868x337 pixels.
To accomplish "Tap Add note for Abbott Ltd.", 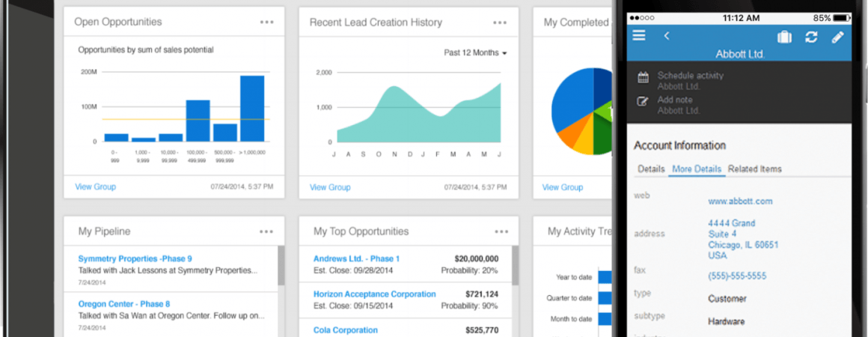I will (x=679, y=105).
